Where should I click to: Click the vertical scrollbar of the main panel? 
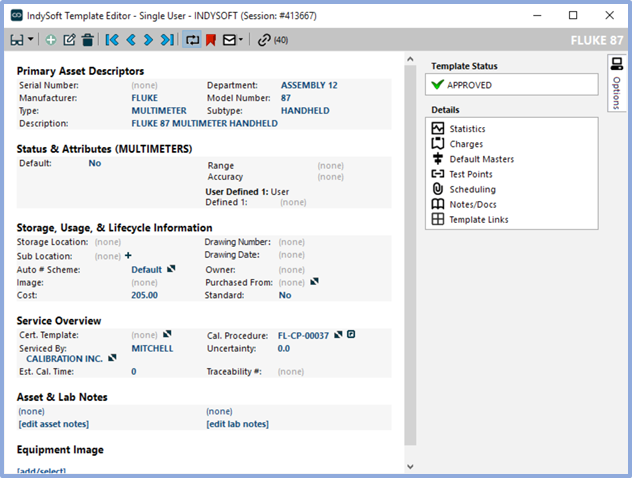pyautogui.click(x=410, y=250)
